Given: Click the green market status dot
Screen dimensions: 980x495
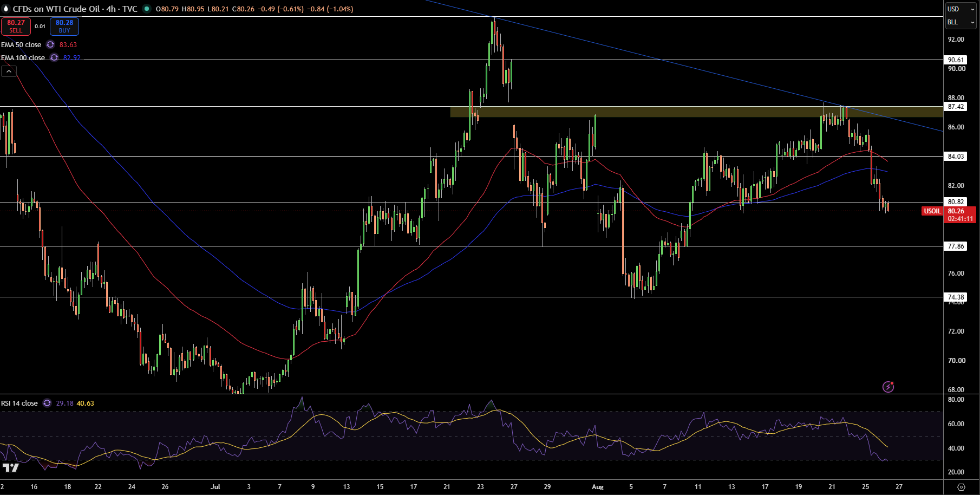Looking at the screenshot, I should click(x=147, y=9).
